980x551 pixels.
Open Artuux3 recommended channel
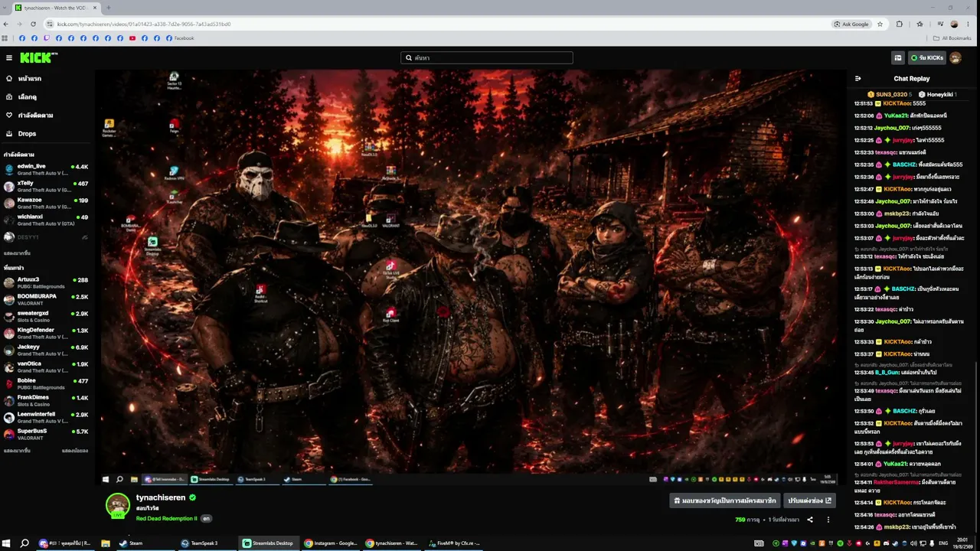(x=46, y=282)
